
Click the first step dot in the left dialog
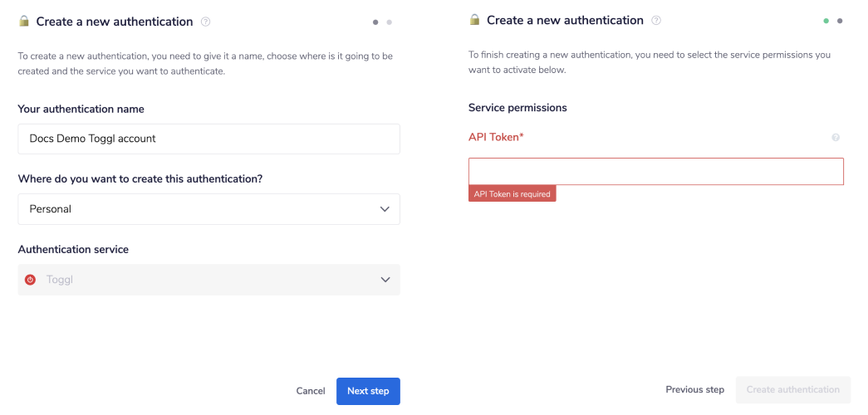(375, 22)
